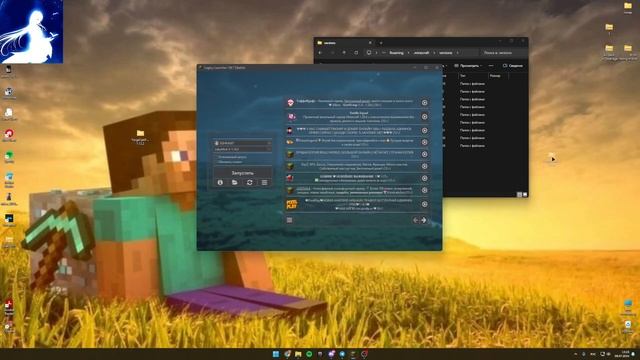Launch the game with the Запустить button
Viewport: 640px width, 360px height.
click(242, 173)
